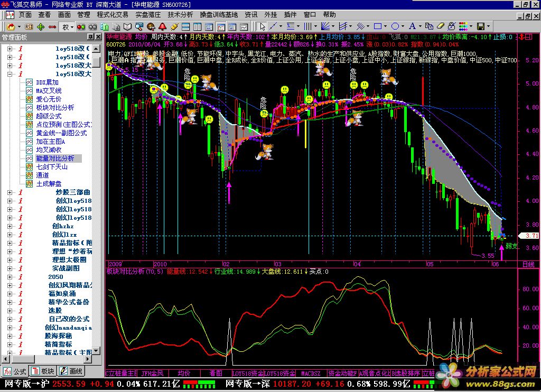Select the MACDSZ indicator tab

pos(311,374)
